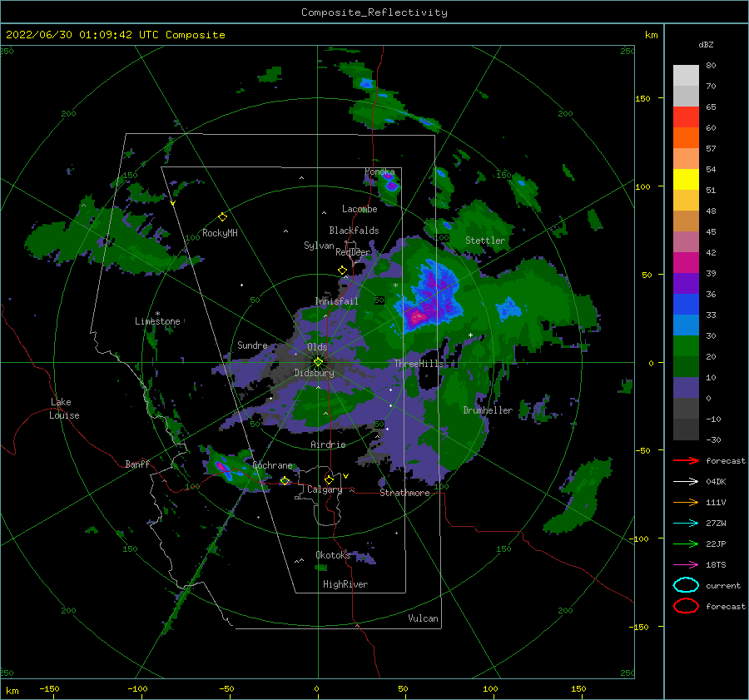Click the Ponoka label
The height and width of the screenshot is (700, 749).
click(x=379, y=171)
